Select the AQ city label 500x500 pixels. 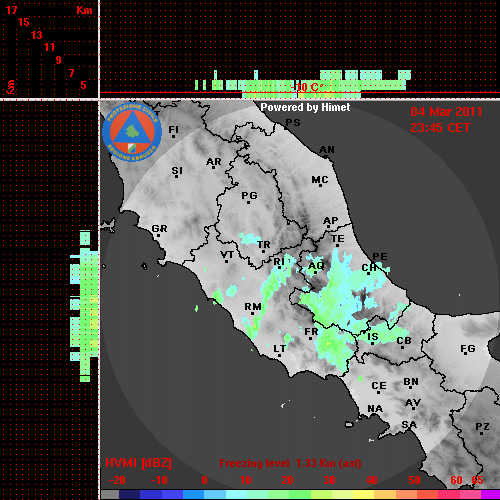pos(315,267)
